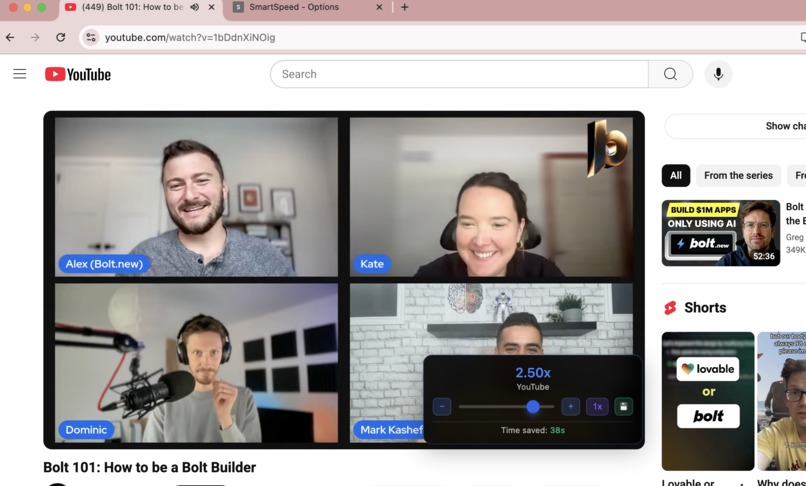Click the Mark Kashef name label
Image resolution: width=806 pixels, height=486 pixels.
391,430
